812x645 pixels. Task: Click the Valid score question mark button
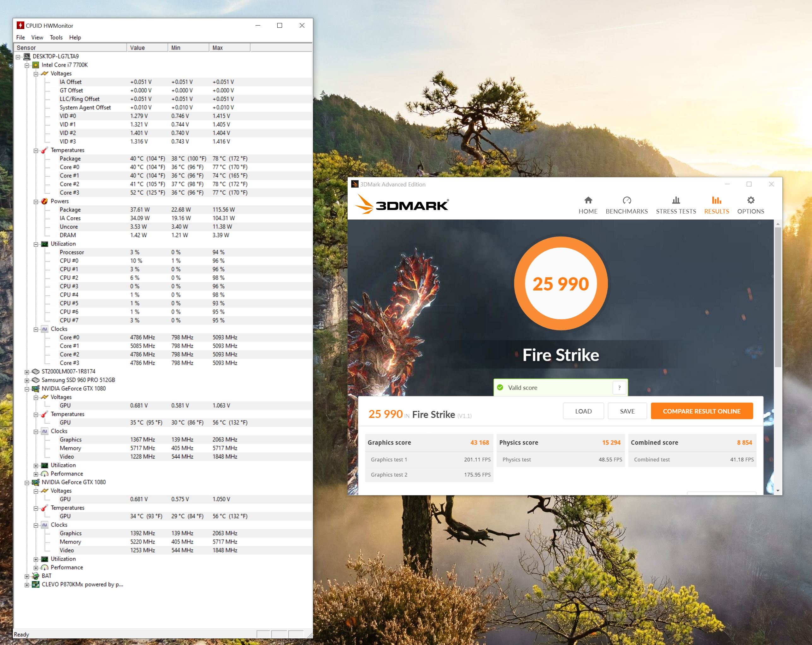619,387
